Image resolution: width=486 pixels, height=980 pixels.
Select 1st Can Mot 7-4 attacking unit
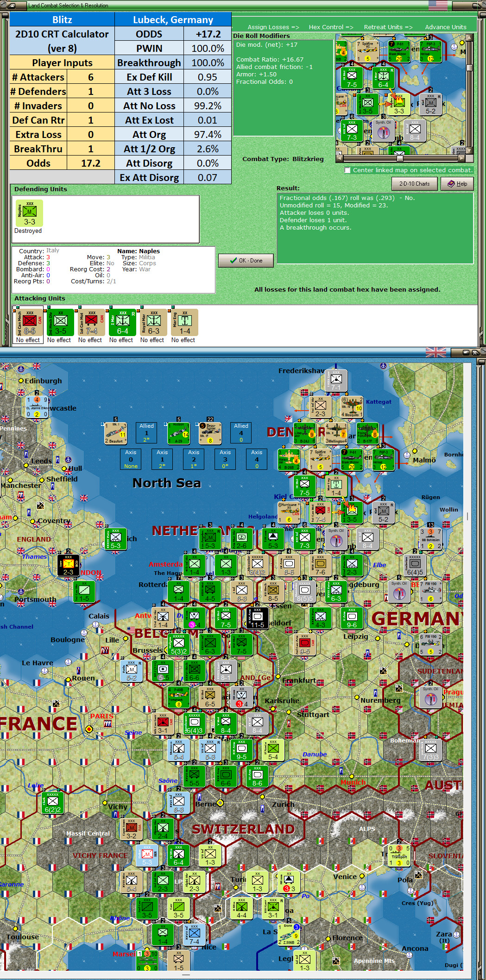coord(91,323)
